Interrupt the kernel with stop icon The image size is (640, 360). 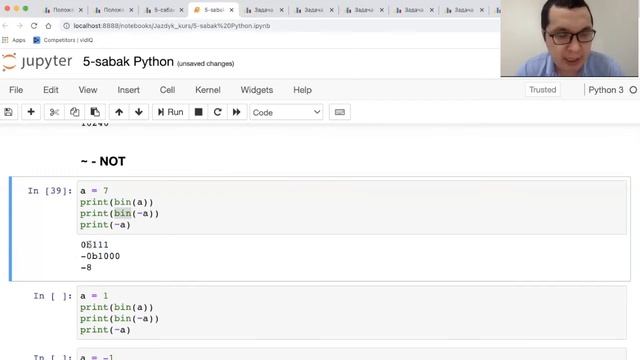click(198, 112)
